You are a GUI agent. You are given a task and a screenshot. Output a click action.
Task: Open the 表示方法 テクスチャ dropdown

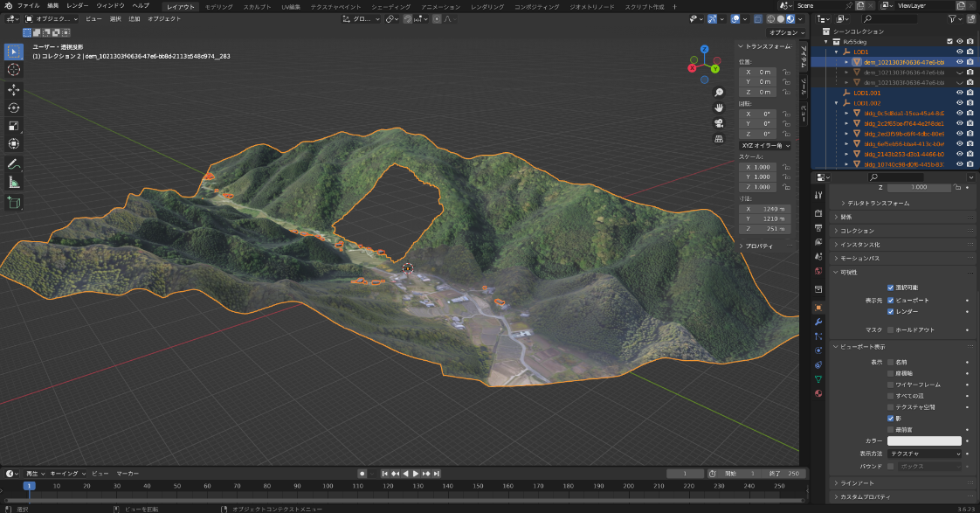[x=924, y=454]
